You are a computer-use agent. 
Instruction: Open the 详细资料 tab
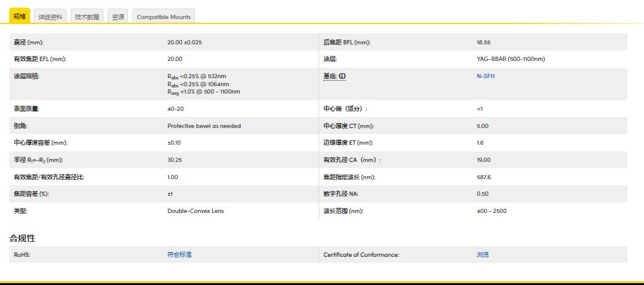50,17
